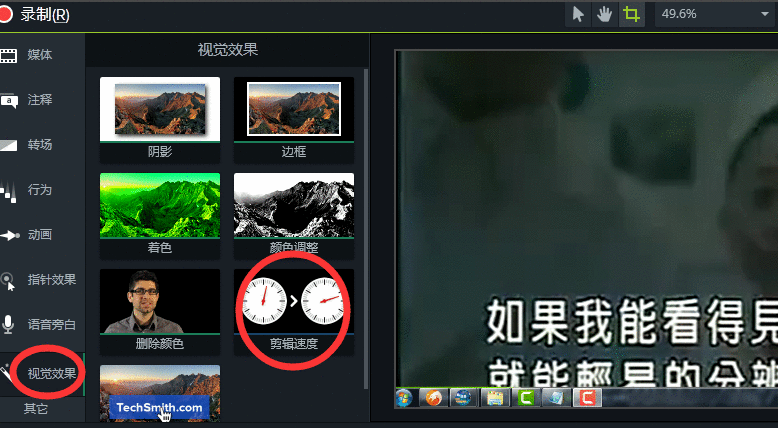Open the Voice Narration (语音旁白) tab
Viewport: 778px width, 428px height.
(x=42, y=324)
